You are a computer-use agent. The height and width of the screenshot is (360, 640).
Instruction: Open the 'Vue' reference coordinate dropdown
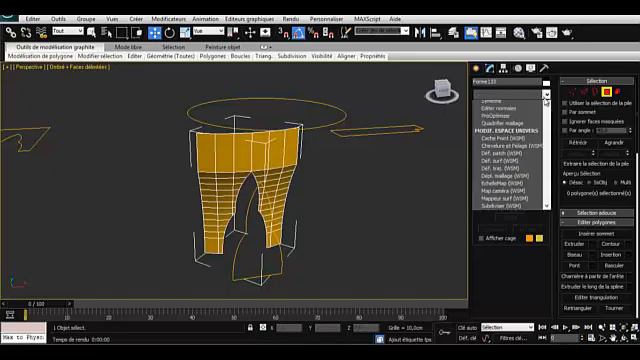209,31
